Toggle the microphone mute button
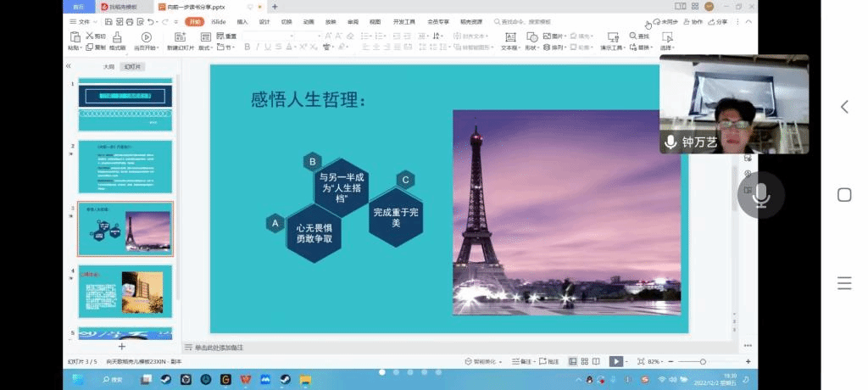The width and height of the screenshot is (868, 390). point(760,195)
